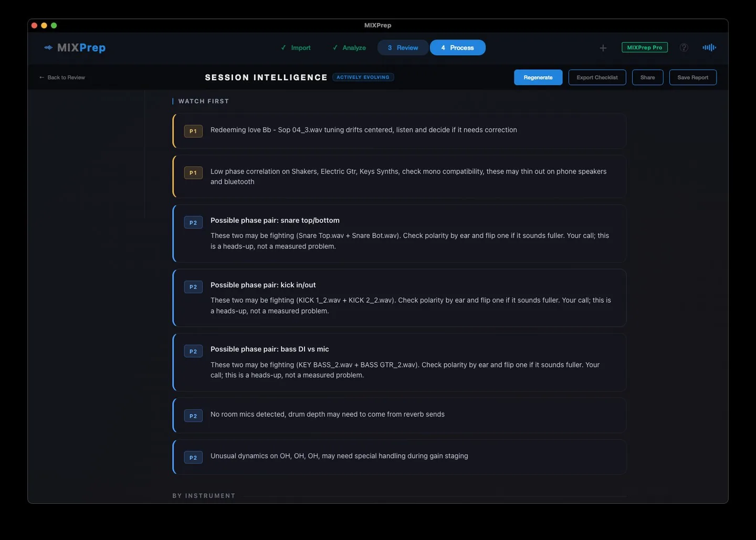Click the MIXPrep brand name
Screen dimensions: 756x540
click(x=81, y=48)
